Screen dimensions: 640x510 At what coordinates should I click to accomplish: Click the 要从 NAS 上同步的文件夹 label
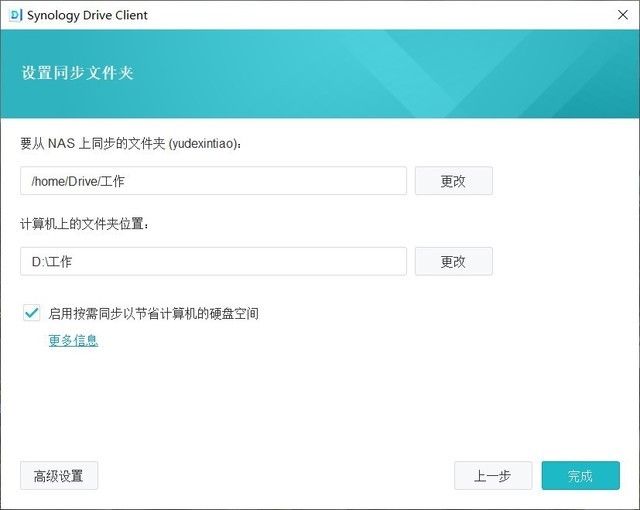click(x=131, y=144)
